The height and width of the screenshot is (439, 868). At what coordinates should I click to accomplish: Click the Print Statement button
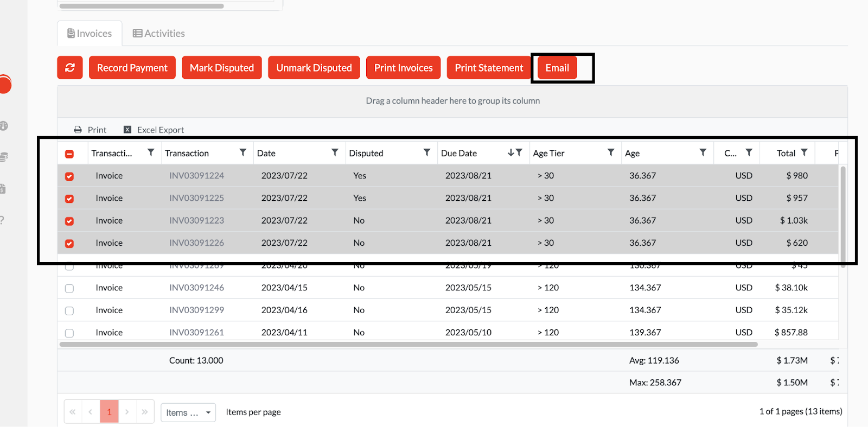pos(489,68)
